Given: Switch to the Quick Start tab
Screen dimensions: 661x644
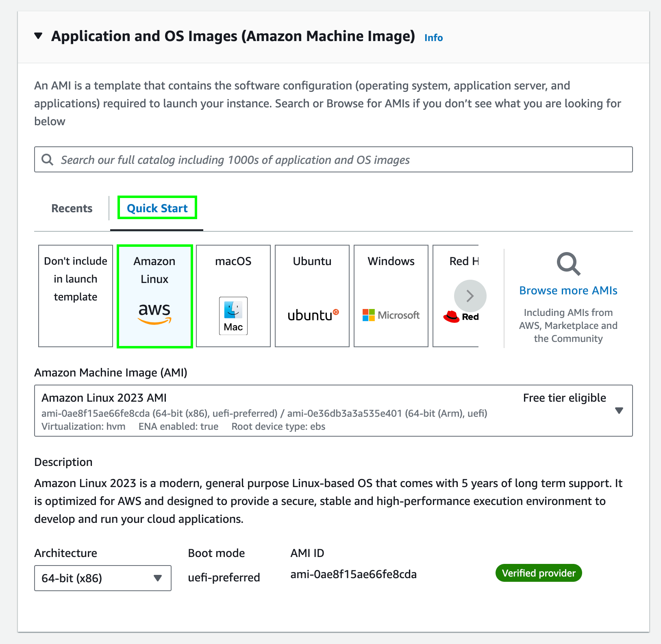Looking at the screenshot, I should tap(157, 208).
